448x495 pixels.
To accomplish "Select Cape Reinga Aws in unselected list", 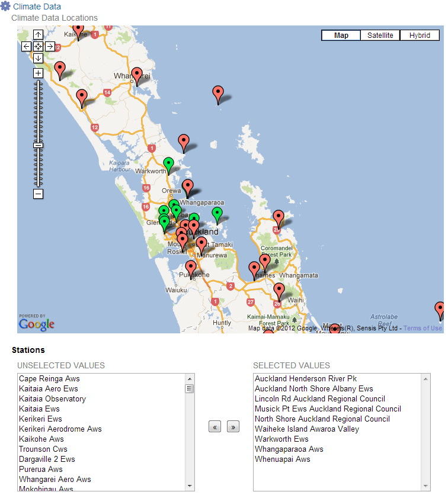I will click(x=49, y=378).
